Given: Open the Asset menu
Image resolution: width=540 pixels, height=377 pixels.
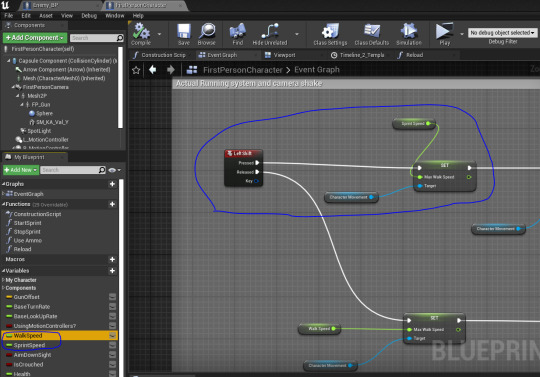Looking at the screenshot, I should click(46, 15).
